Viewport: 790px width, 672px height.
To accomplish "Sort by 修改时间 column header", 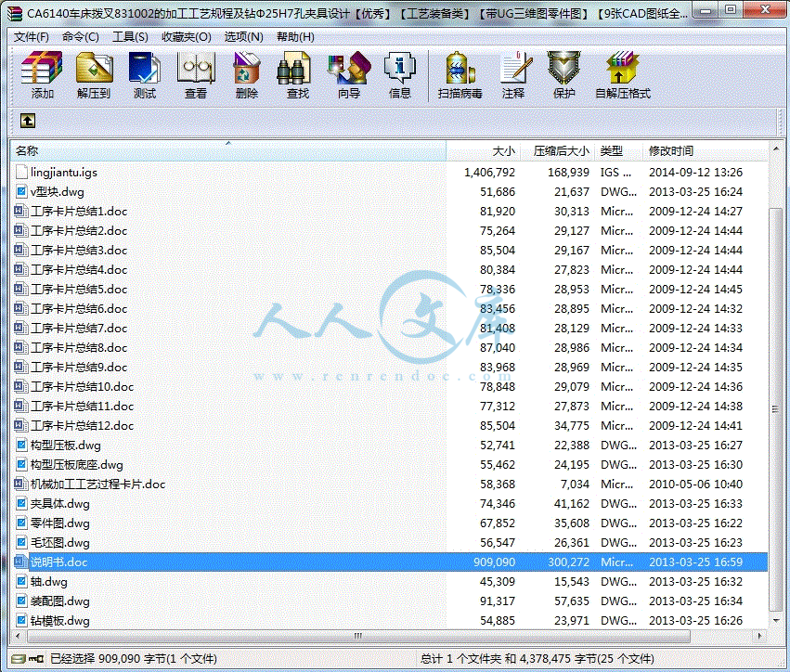I will pyautogui.click(x=706, y=150).
